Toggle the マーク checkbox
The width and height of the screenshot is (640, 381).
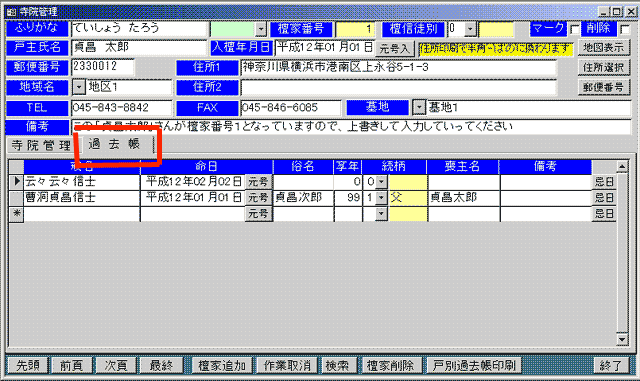click(x=574, y=29)
